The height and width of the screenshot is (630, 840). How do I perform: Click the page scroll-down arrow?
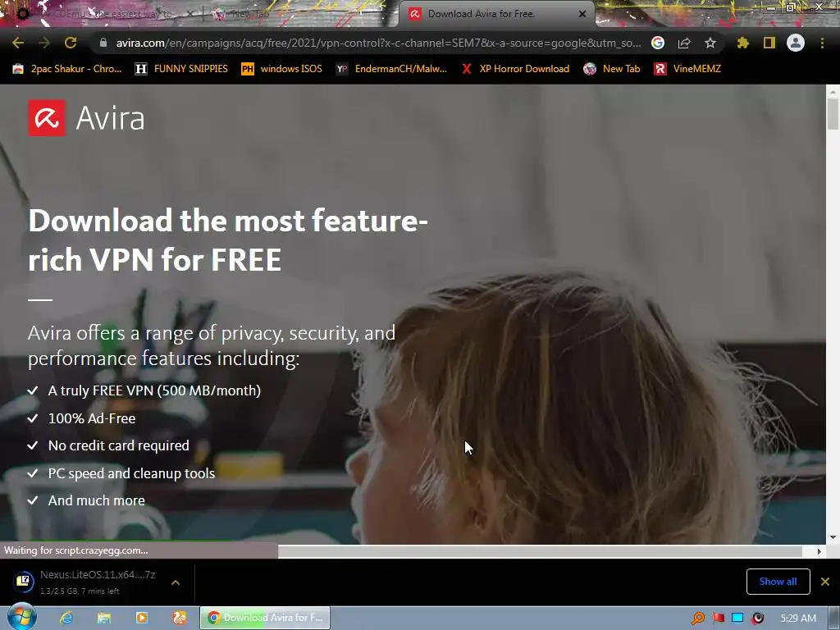click(833, 536)
